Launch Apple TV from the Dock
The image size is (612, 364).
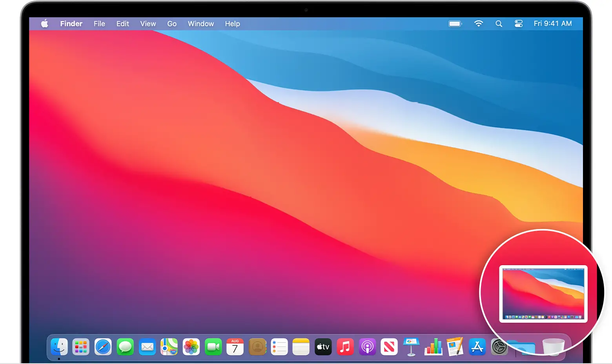click(x=323, y=347)
